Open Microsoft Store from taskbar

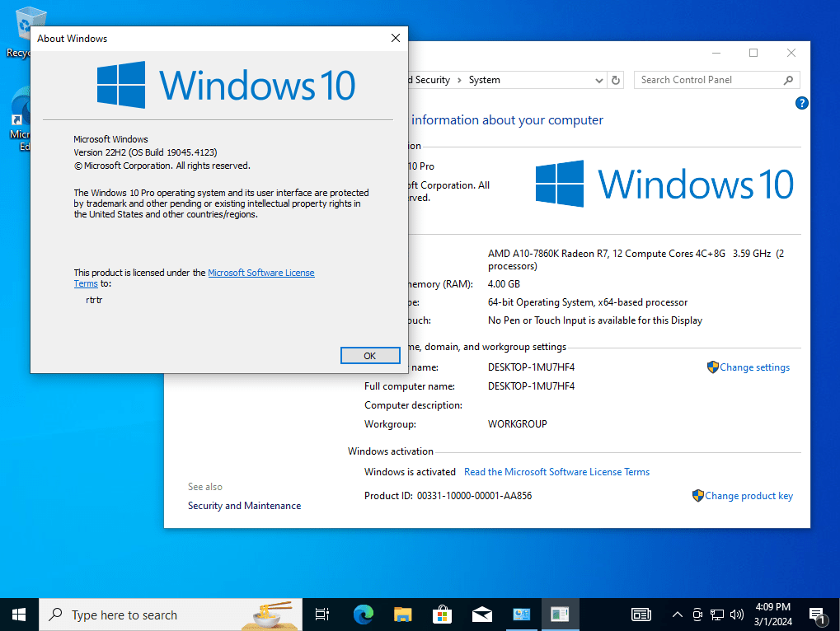442,615
